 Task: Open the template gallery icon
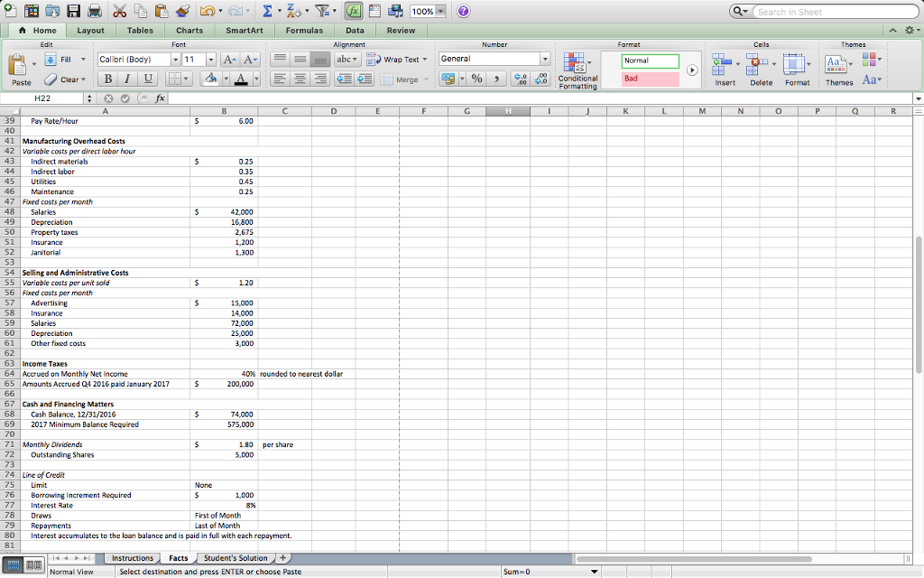coord(32,11)
